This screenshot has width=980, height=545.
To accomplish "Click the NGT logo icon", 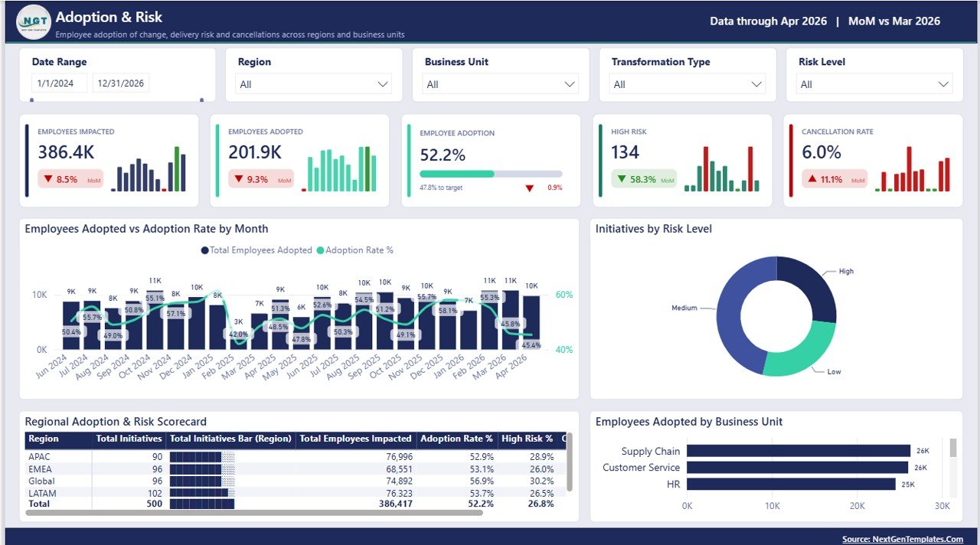I will click(34, 21).
